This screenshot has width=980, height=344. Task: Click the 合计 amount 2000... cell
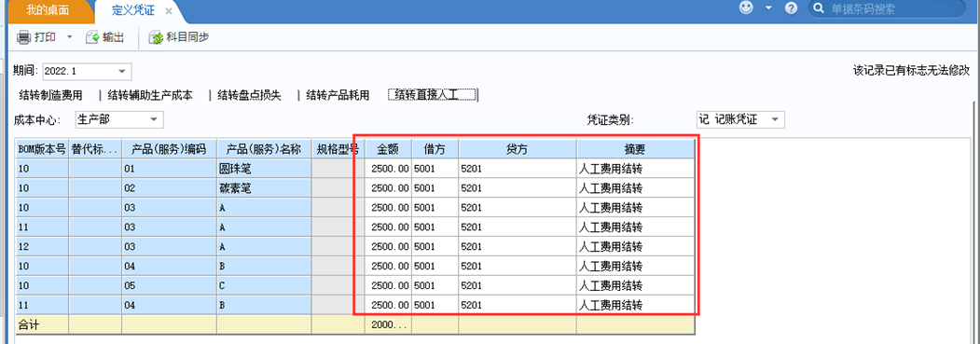point(388,324)
